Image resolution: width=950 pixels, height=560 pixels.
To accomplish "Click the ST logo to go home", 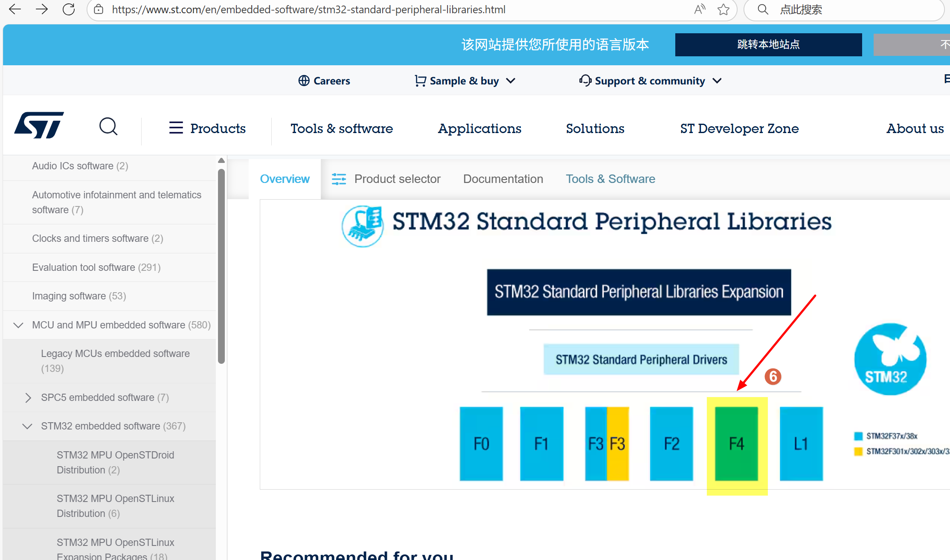I will 39,125.
